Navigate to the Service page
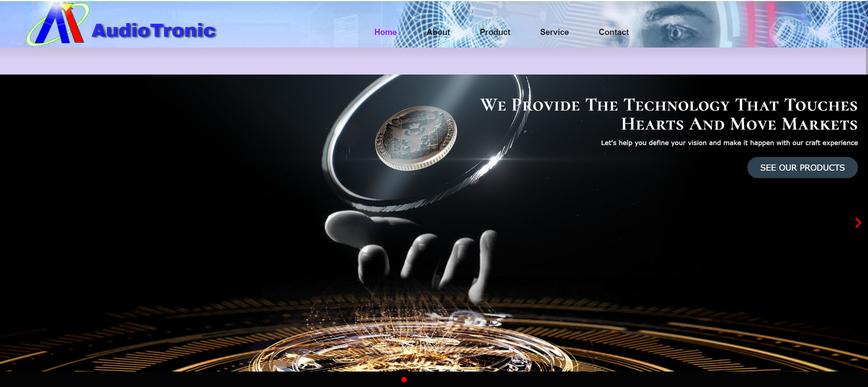This screenshot has height=387, width=868. 554,32
